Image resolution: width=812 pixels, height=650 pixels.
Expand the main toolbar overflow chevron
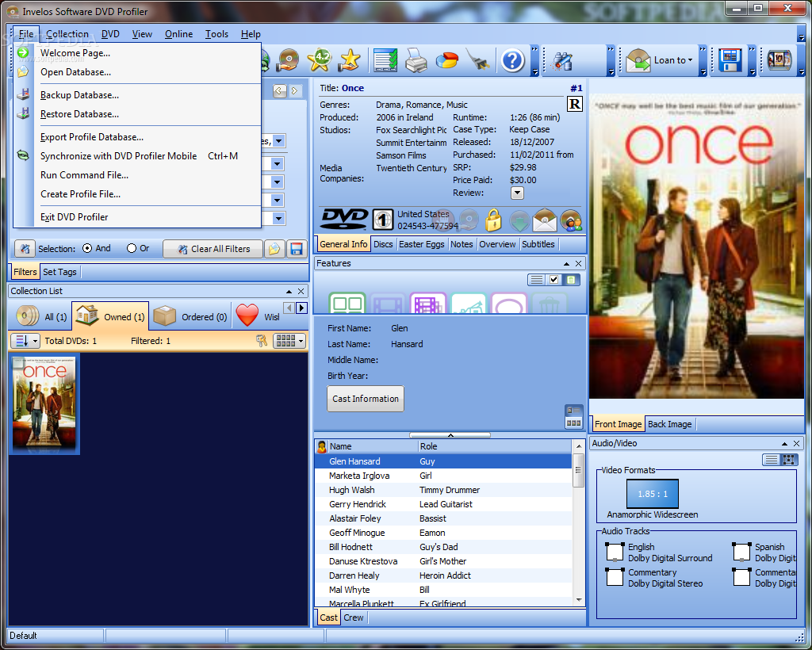[x=534, y=48]
